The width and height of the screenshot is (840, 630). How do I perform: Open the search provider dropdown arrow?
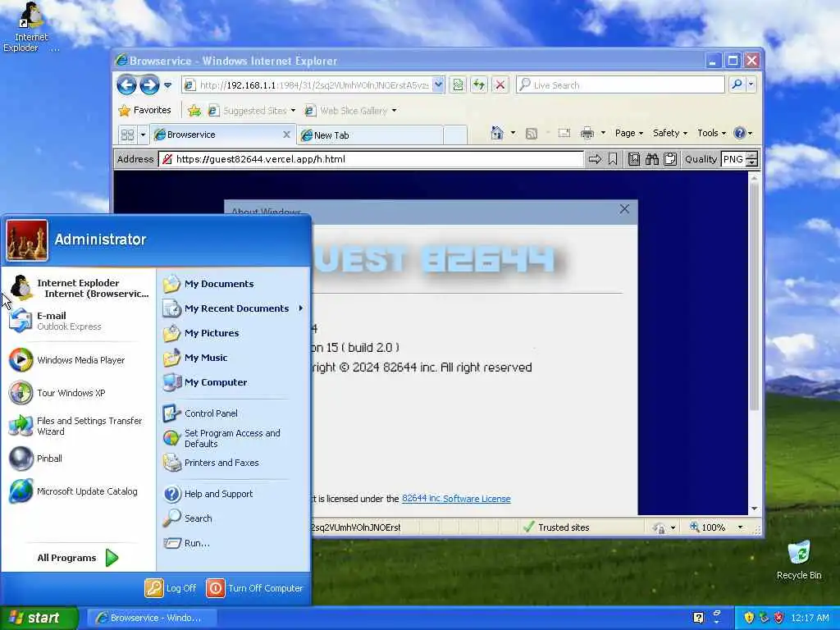[x=751, y=84]
